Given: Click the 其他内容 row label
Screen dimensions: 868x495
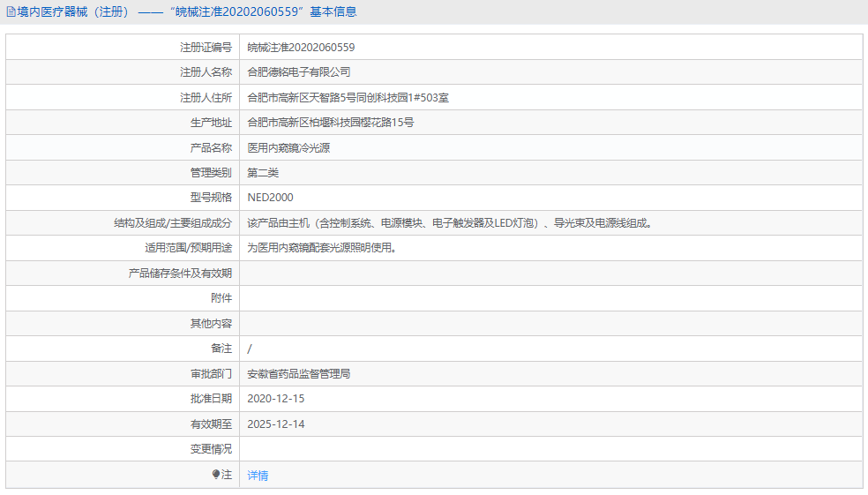Looking at the screenshot, I should click(211, 324).
